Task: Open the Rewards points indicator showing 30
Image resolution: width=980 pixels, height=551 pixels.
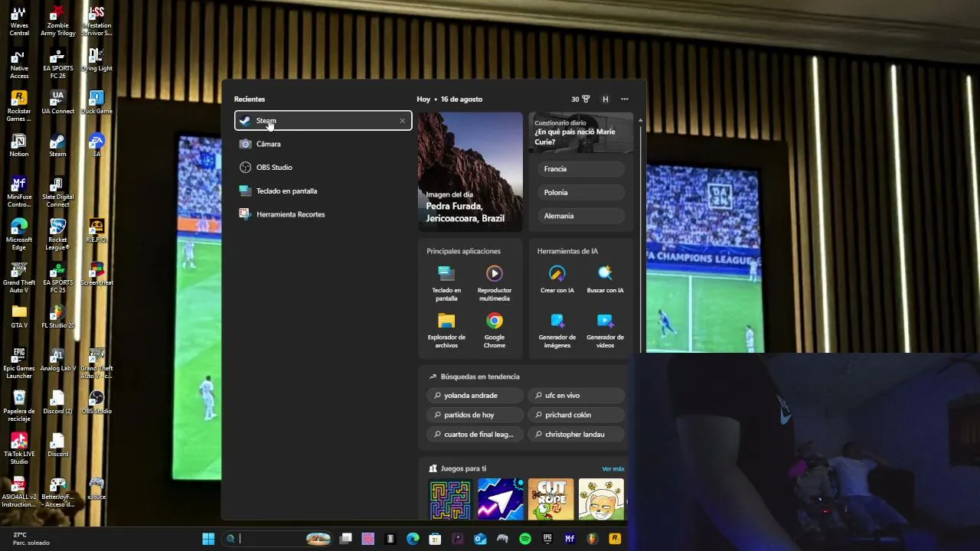Action: click(x=580, y=99)
